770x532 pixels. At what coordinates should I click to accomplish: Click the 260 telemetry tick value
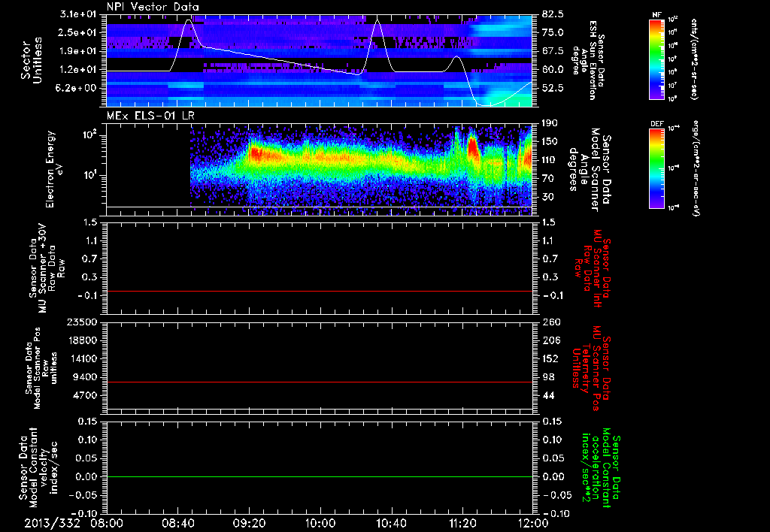[x=551, y=322]
